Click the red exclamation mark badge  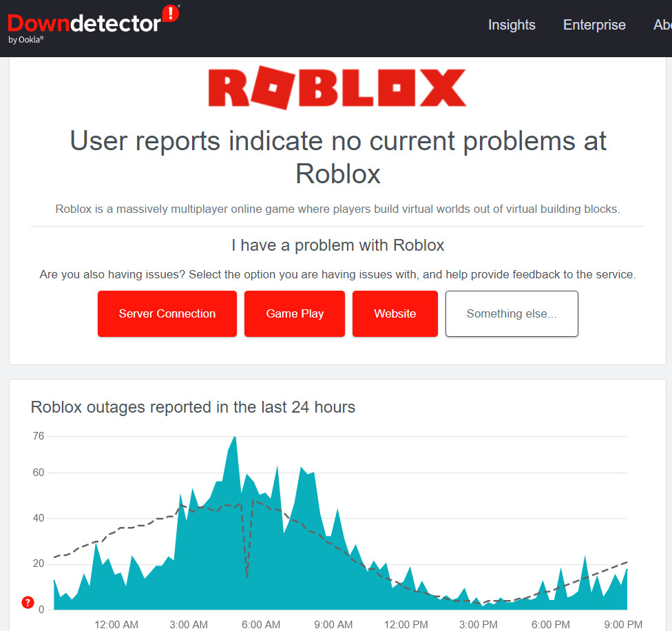tap(169, 13)
